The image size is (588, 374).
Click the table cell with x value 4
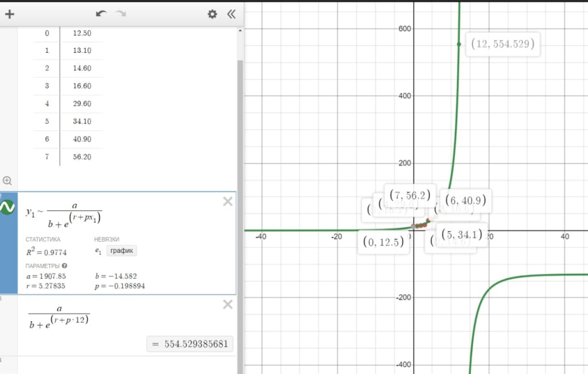(x=47, y=104)
